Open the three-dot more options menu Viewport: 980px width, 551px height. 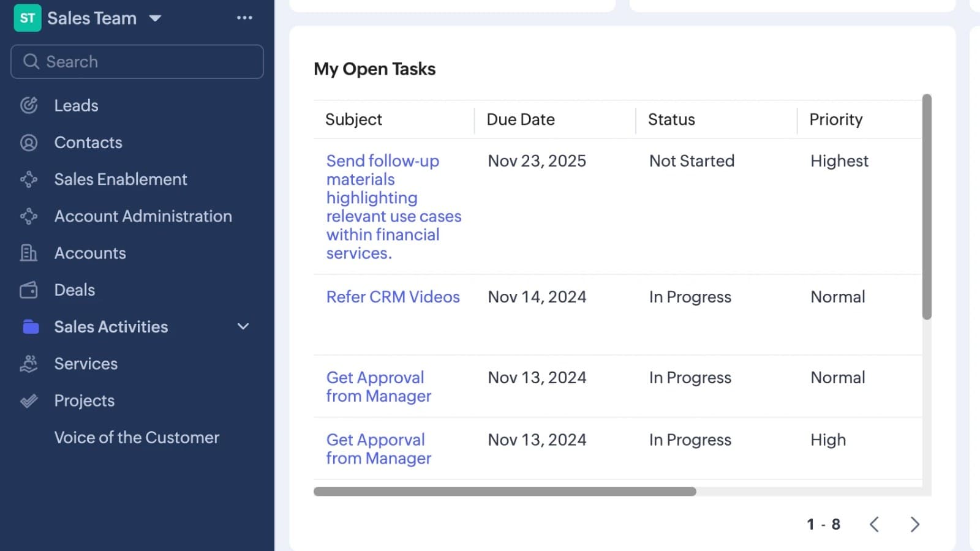(x=244, y=18)
